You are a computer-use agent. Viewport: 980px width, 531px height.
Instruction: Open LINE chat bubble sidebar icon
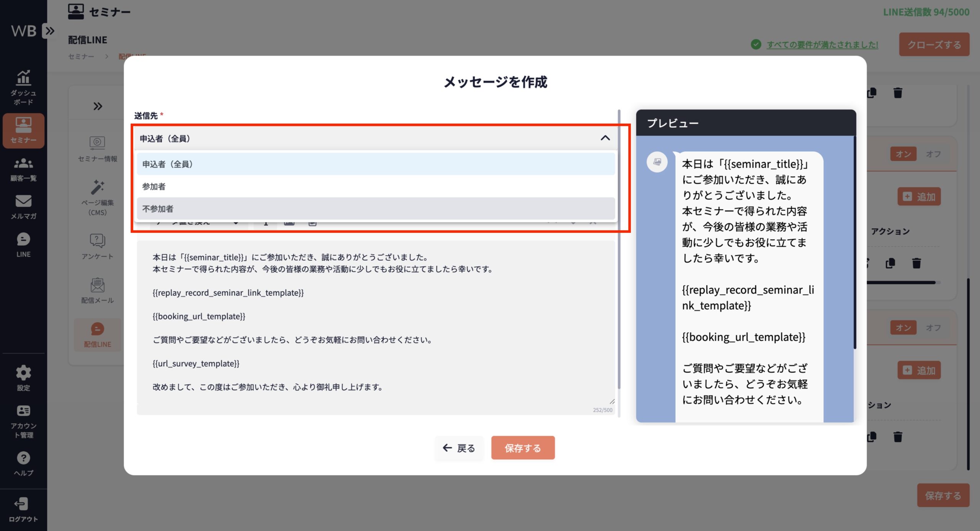[x=23, y=240]
